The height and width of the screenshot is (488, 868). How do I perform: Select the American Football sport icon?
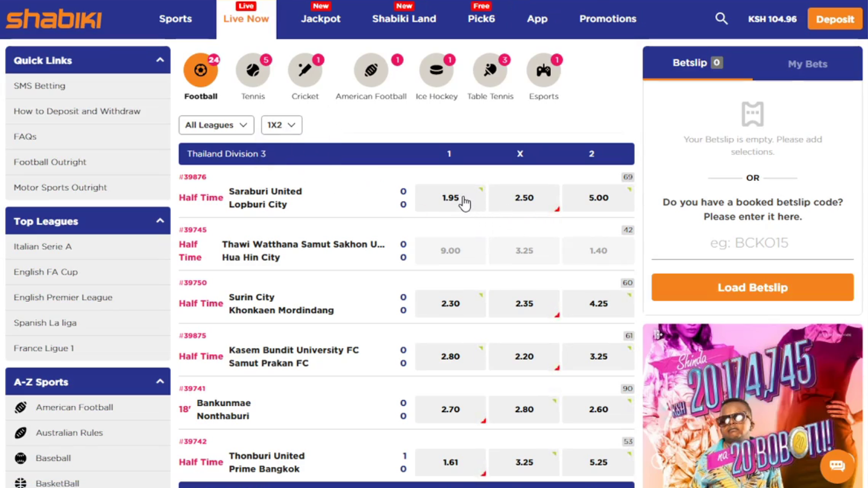[371, 70]
